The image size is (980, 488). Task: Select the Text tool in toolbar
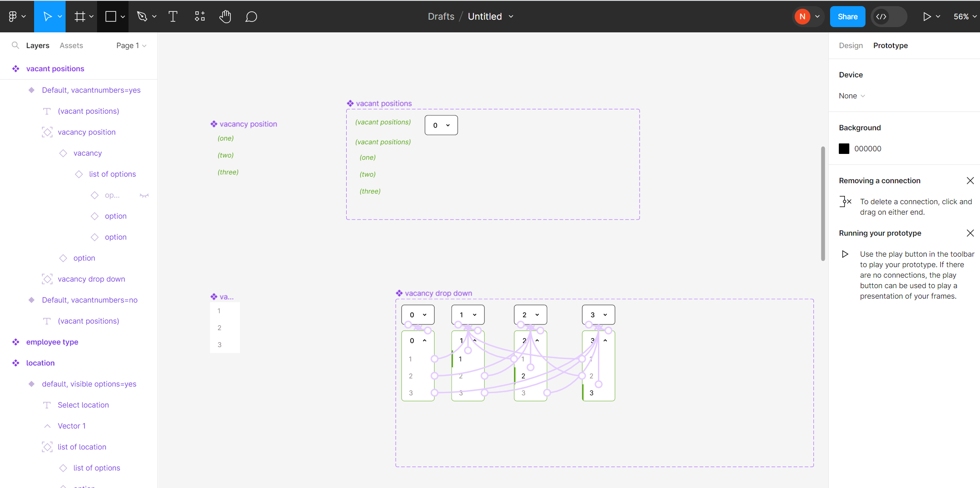(x=173, y=16)
